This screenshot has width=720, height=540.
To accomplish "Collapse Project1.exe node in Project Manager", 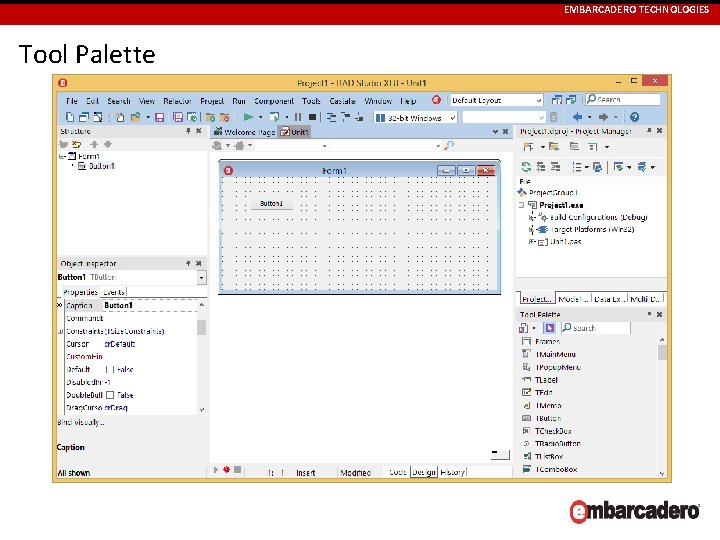I will pos(521,205).
